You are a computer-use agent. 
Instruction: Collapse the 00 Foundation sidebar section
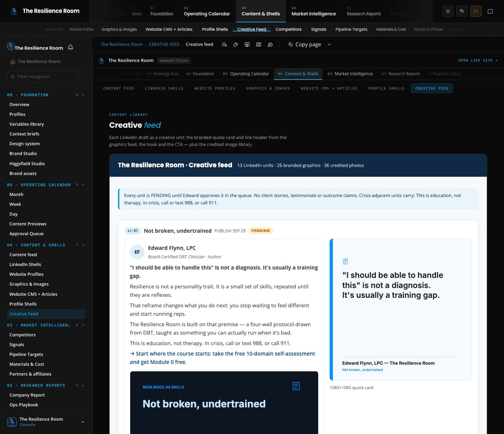[83, 95]
